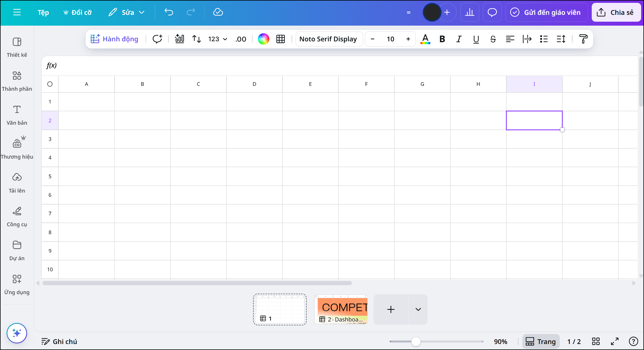
Task: Open the Công cụ tools panel
Action: 17,217
